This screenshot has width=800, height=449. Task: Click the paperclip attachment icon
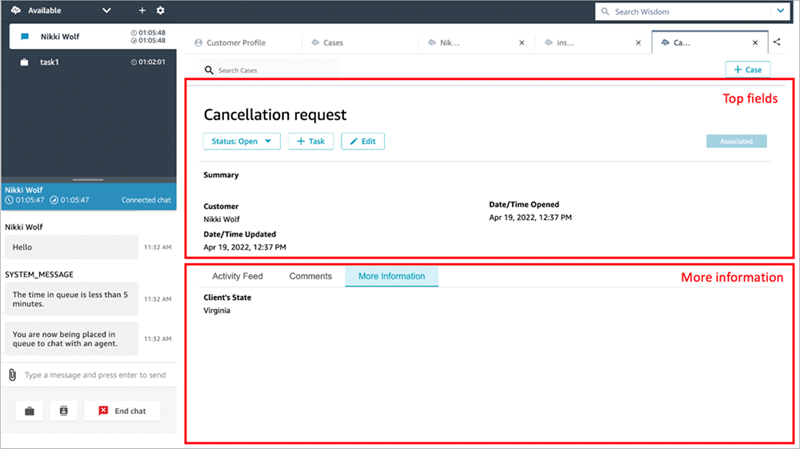(x=12, y=375)
